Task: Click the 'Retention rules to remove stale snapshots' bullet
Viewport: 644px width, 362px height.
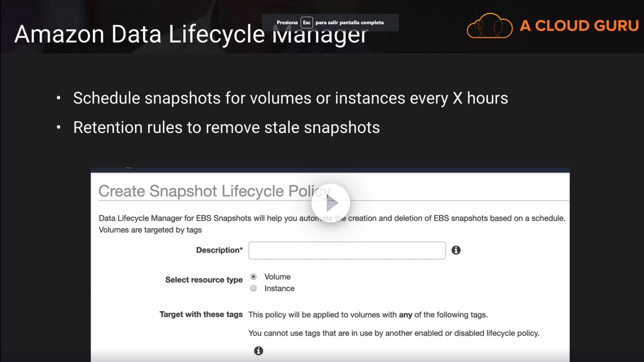Action: [226, 128]
